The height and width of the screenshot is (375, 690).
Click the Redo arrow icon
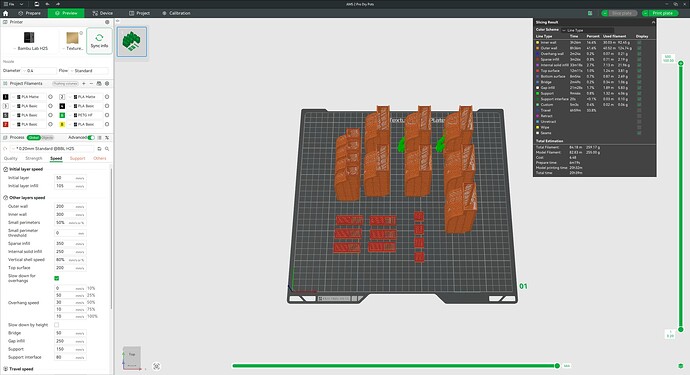[58, 4]
